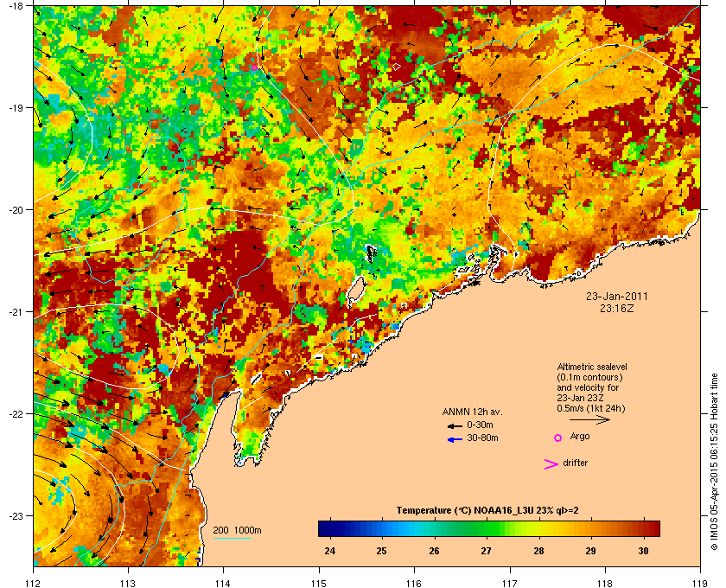Click the temperature color bar at 27
The width and height of the screenshot is (726, 588).
486,528
